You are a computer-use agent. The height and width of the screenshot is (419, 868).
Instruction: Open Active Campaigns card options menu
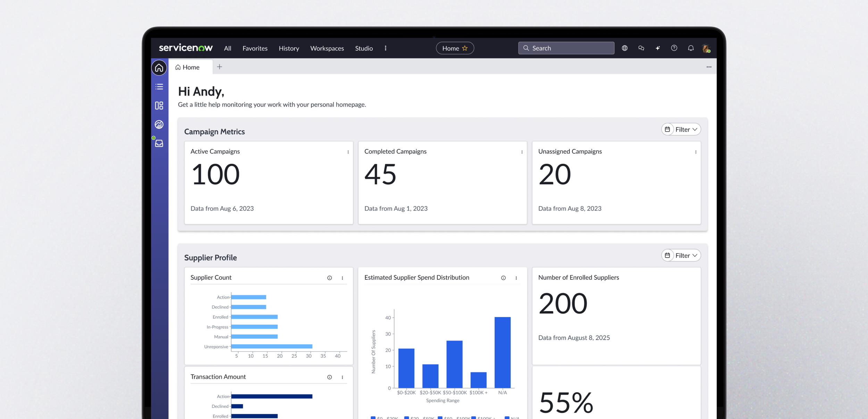pos(348,152)
